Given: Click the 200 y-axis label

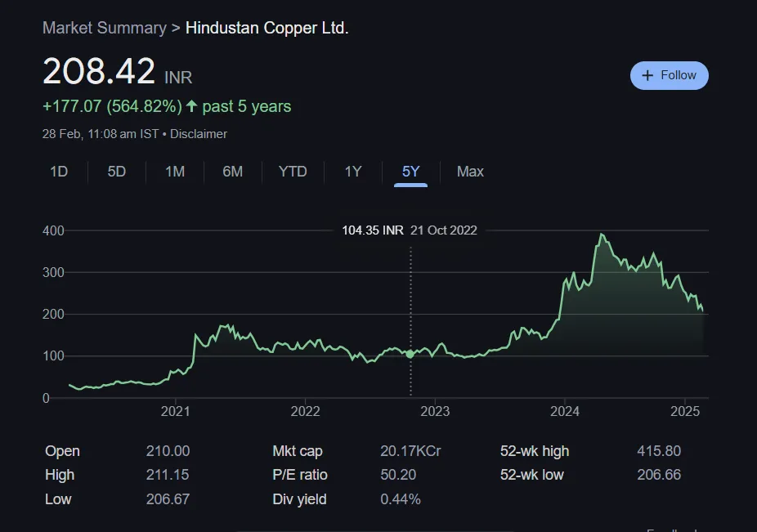Looking at the screenshot, I should point(53,315).
